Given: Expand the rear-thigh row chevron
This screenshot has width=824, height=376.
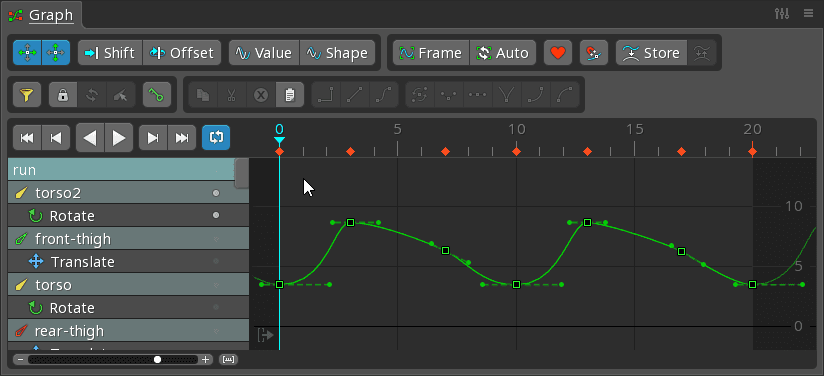Looking at the screenshot, I should (216, 331).
